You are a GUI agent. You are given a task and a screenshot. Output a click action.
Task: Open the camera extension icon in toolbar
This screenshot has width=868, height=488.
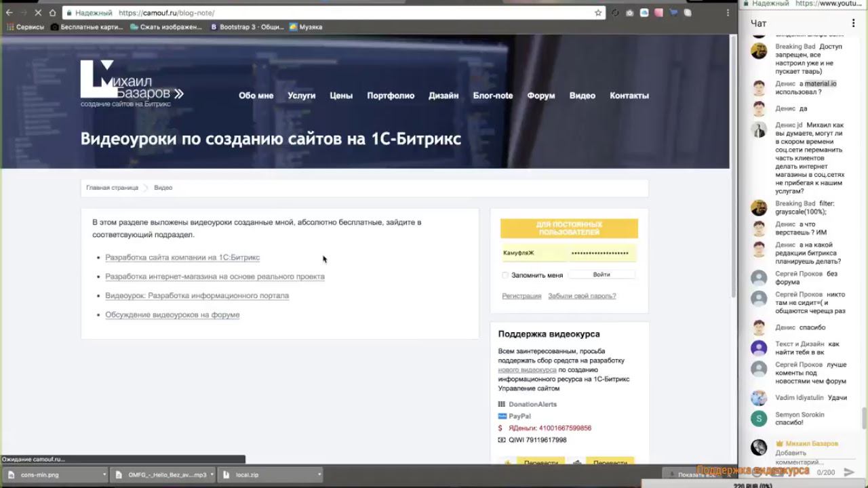630,13
